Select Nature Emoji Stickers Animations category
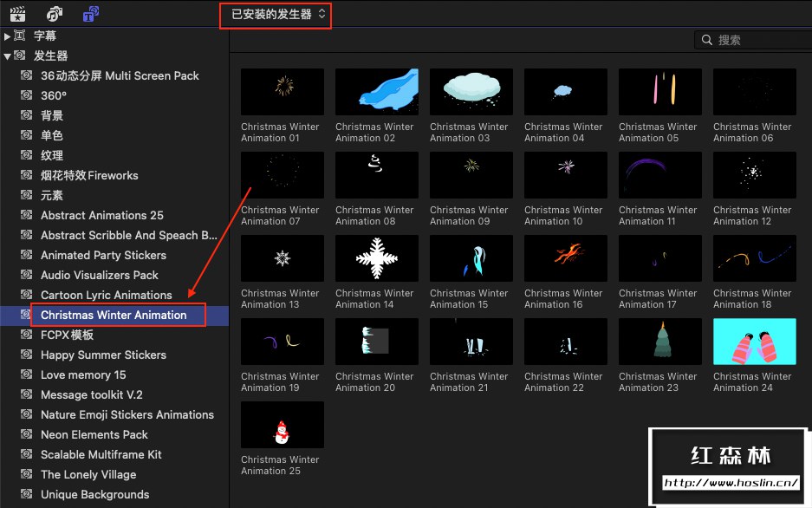This screenshot has height=508, width=812. tap(127, 414)
